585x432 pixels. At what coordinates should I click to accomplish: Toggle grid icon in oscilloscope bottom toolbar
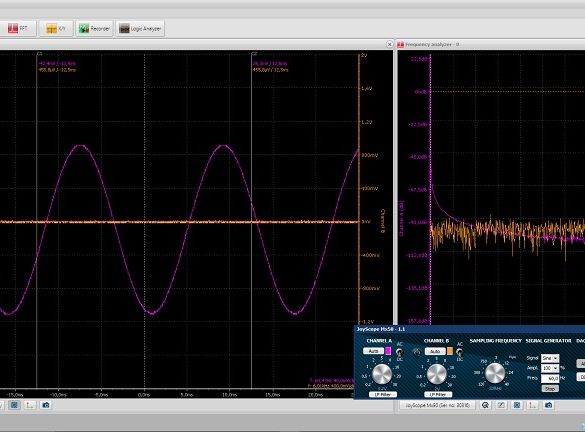[14, 405]
